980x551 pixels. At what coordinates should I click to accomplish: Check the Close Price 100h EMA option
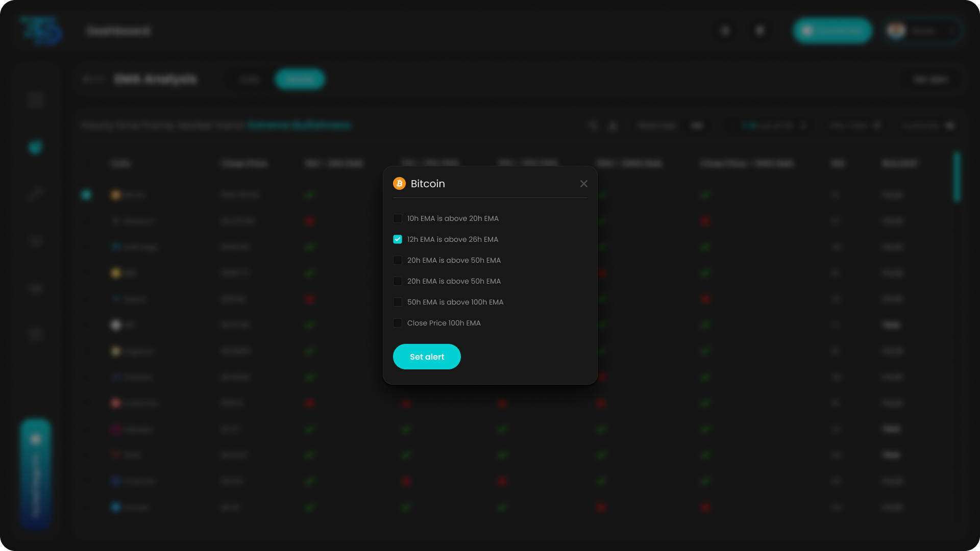(398, 323)
